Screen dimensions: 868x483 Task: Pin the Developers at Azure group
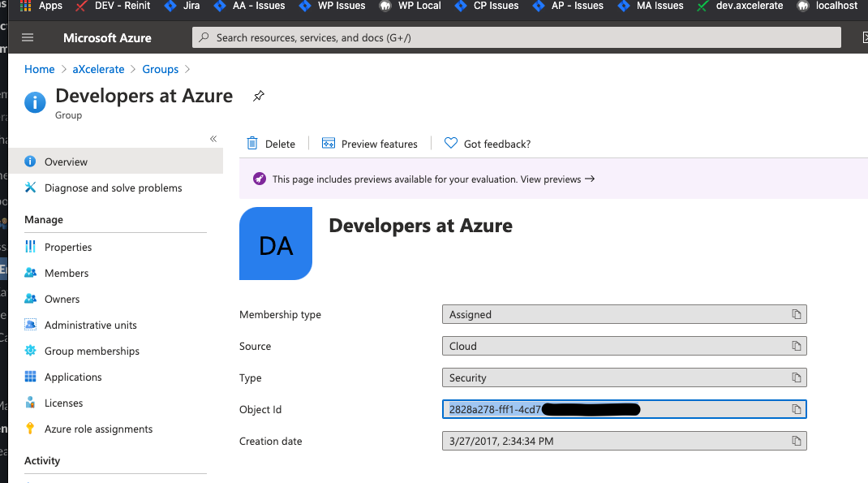tap(258, 96)
